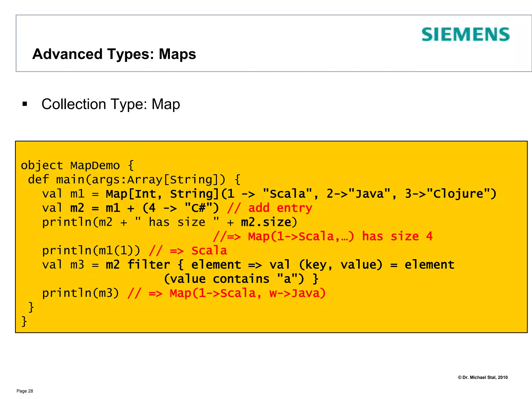The image size is (532, 399).
Task: Click the Dr. Michael Stal copyright notice
Action: (482, 377)
